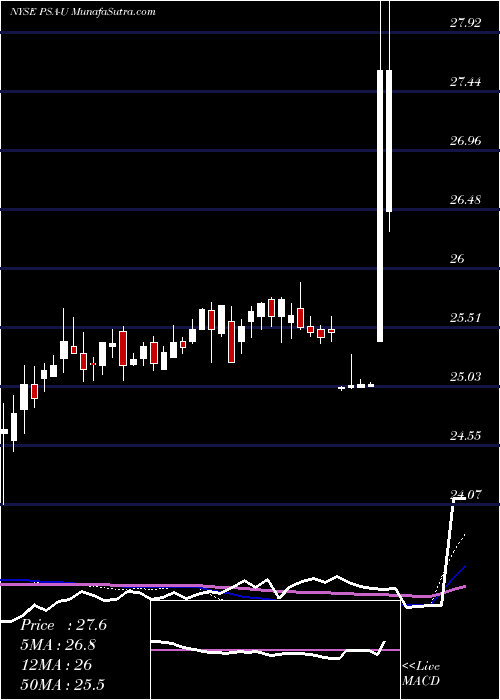Screen dimensions: 500x700
Task: Click the 25.03 price axis label
Action: pyautogui.click(x=465, y=376)
